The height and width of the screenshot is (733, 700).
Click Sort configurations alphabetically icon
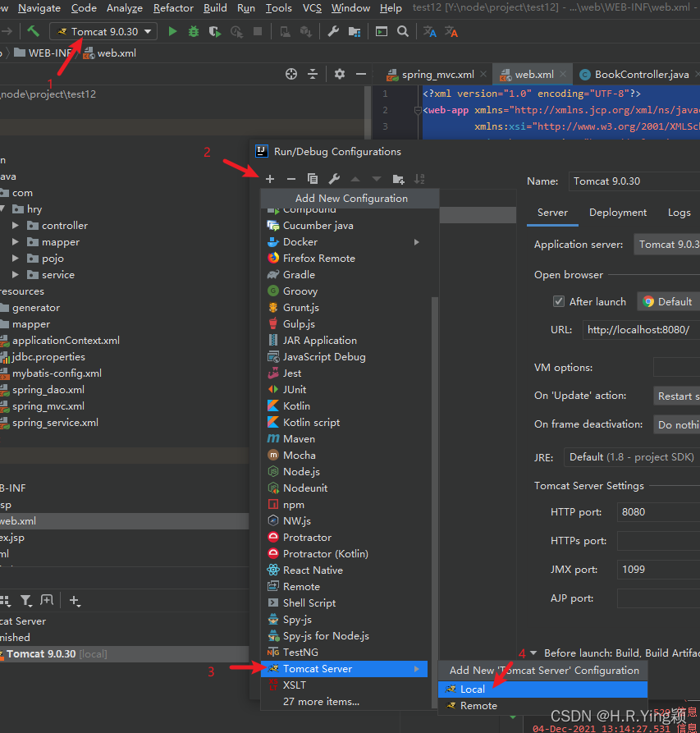click(419, 179)
